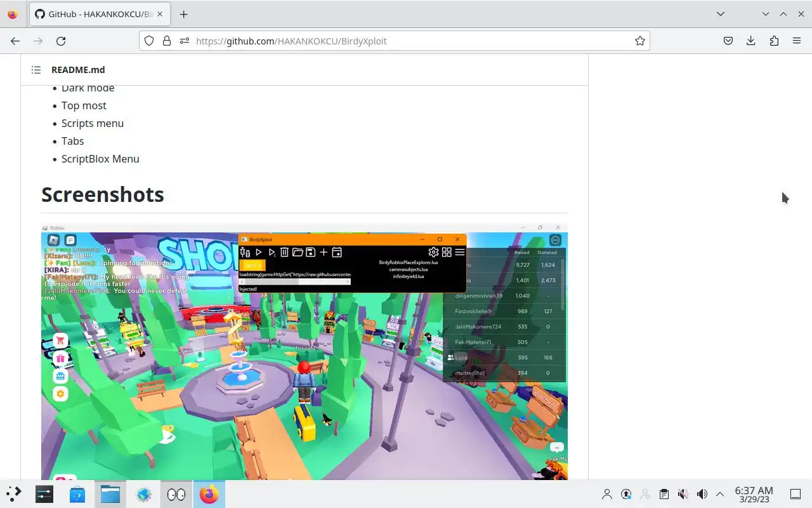
Task: Open the tracking protection shield icon
Action: coord(149,41)
